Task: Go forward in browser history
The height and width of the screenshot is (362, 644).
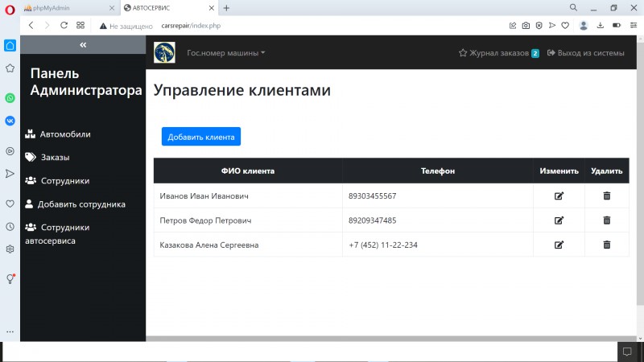Action: pyautogui.click(x=47, y=26)
